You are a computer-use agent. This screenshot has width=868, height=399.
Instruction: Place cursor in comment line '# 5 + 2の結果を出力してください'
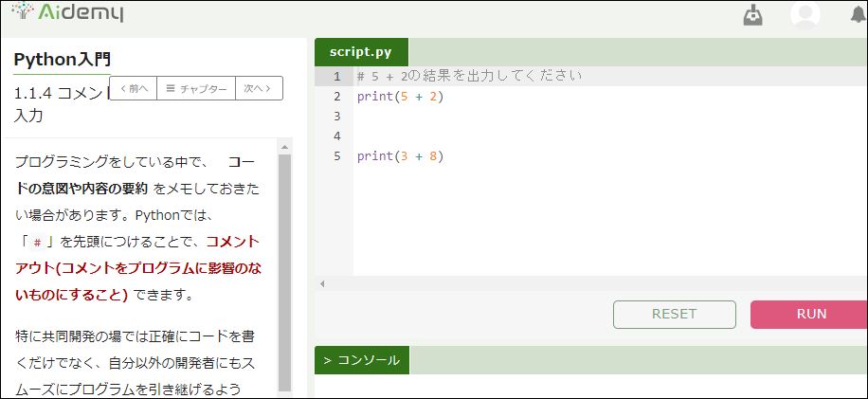pos(469,77)
